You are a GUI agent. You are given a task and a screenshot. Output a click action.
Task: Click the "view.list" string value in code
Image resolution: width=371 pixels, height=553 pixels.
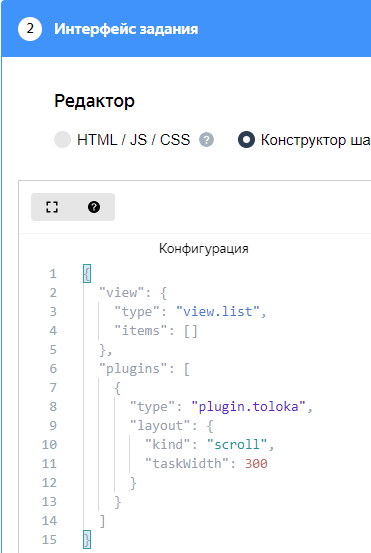click(218, 312)
